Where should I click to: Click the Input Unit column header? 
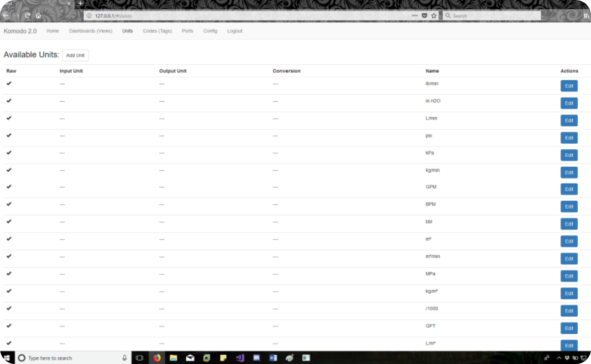pos(71,71)
